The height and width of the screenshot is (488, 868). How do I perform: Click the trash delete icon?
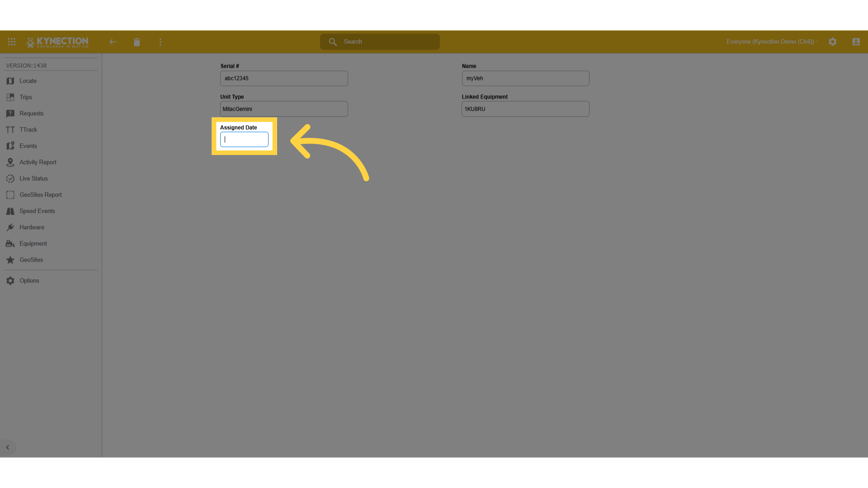click(x=137, y=42)
